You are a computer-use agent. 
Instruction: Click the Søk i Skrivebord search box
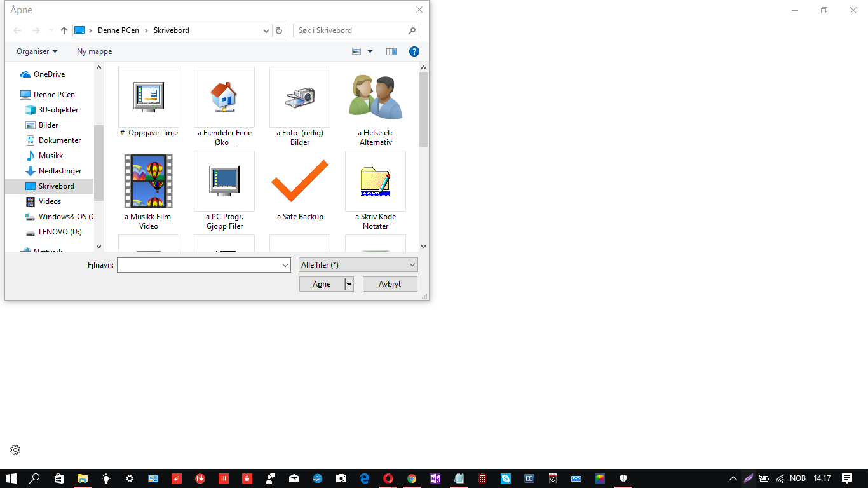coord(357,30)
